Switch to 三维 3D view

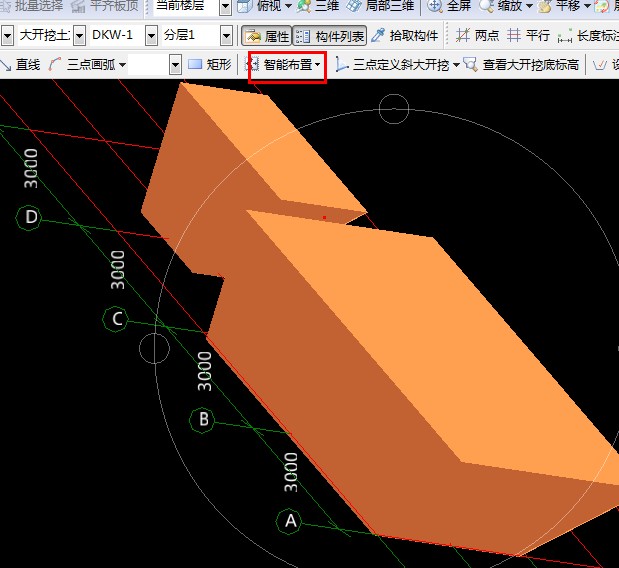[x=318, y=6]
